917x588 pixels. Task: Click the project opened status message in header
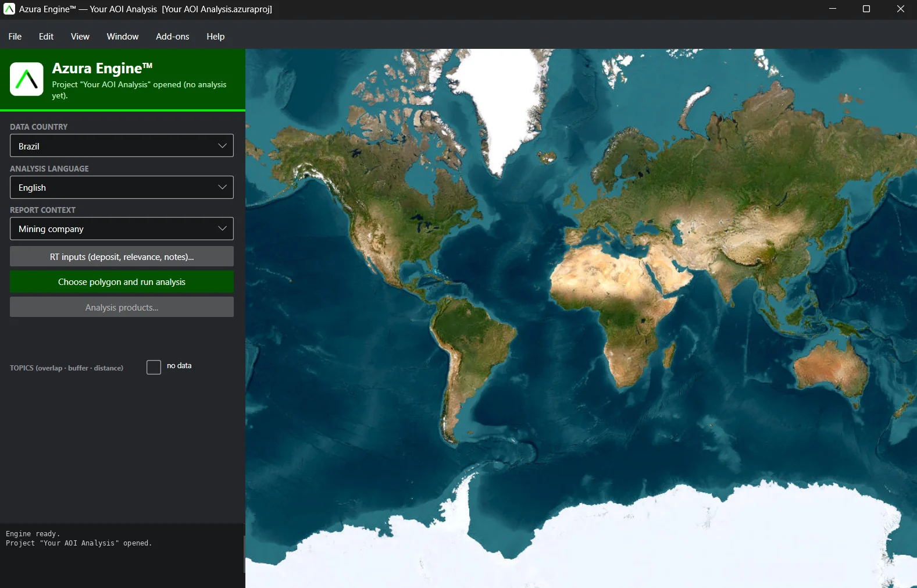click(140, 90)
